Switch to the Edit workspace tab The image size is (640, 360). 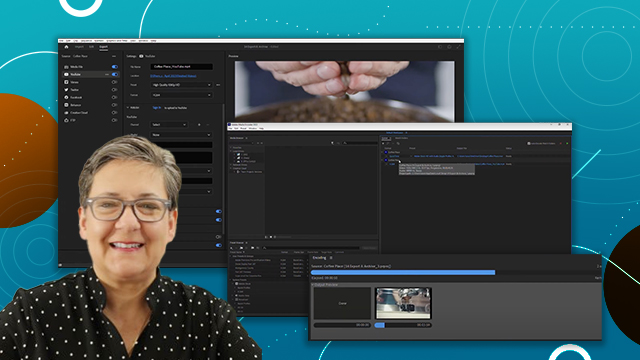coord(91,47)
